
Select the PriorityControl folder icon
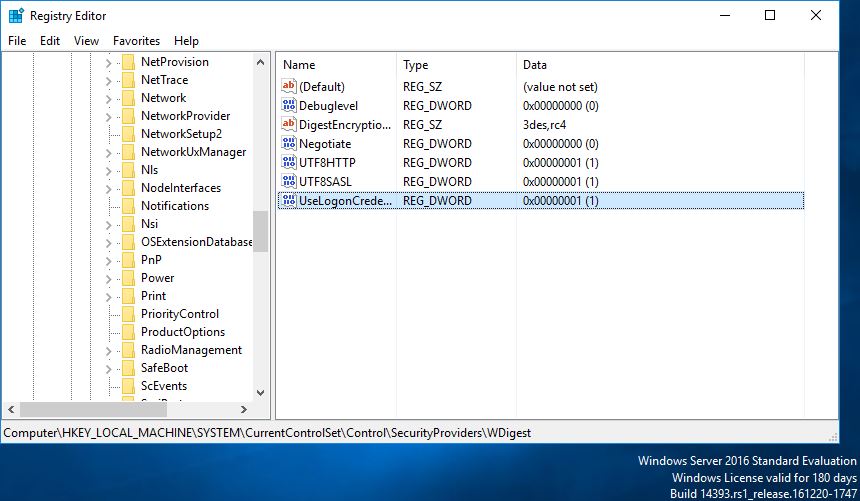click(128, 314)
